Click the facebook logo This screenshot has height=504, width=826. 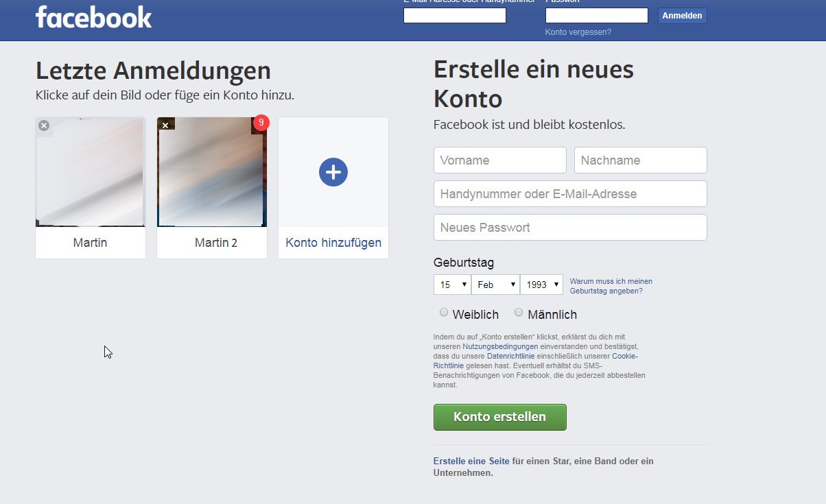(94, 16)
